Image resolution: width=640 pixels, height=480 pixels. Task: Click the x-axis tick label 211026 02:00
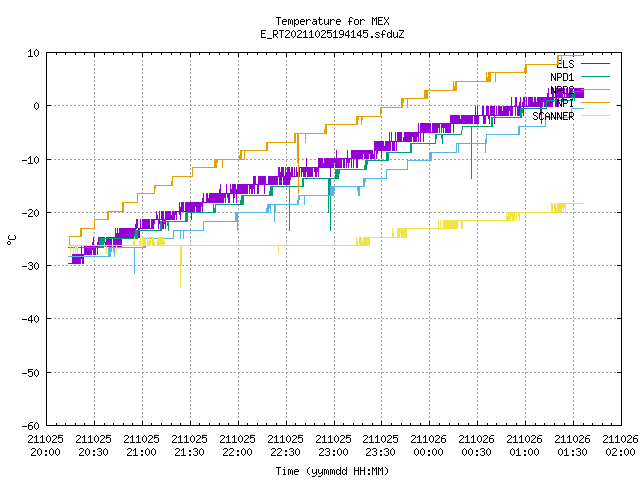click(x=620, y=445)
